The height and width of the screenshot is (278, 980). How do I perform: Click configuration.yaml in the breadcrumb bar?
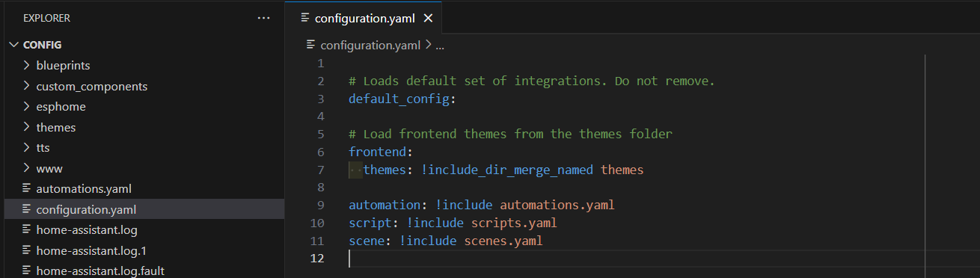click(x=370, y=45)
